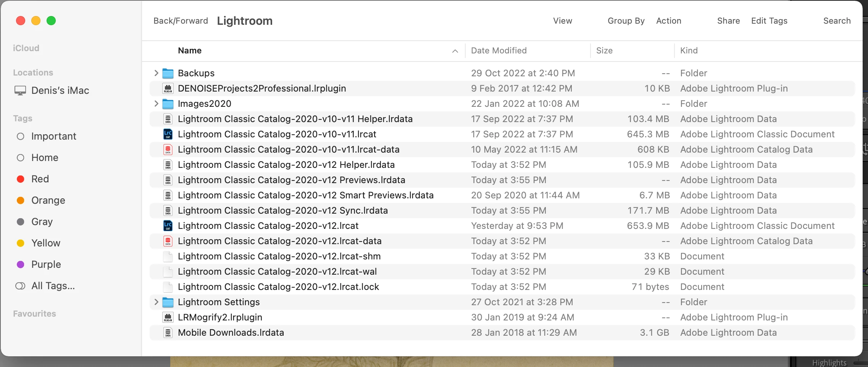Click the Lightroom window title
The image size is (868, 367).
[x=245, y=21]
